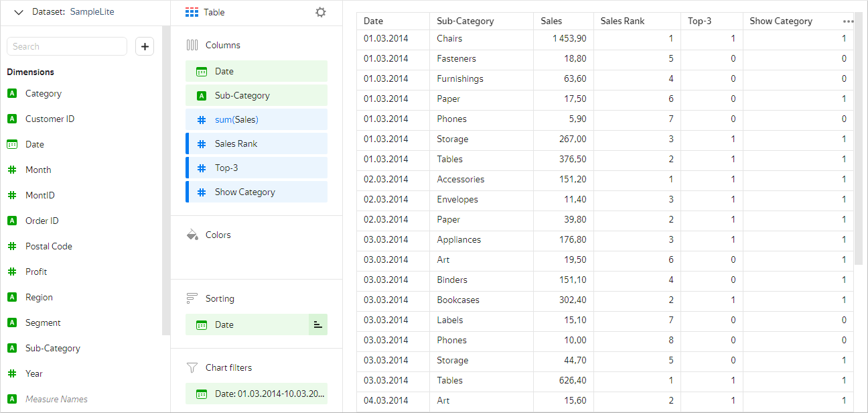
Task: Open chart settings gear icon
Action: (321, 12)
